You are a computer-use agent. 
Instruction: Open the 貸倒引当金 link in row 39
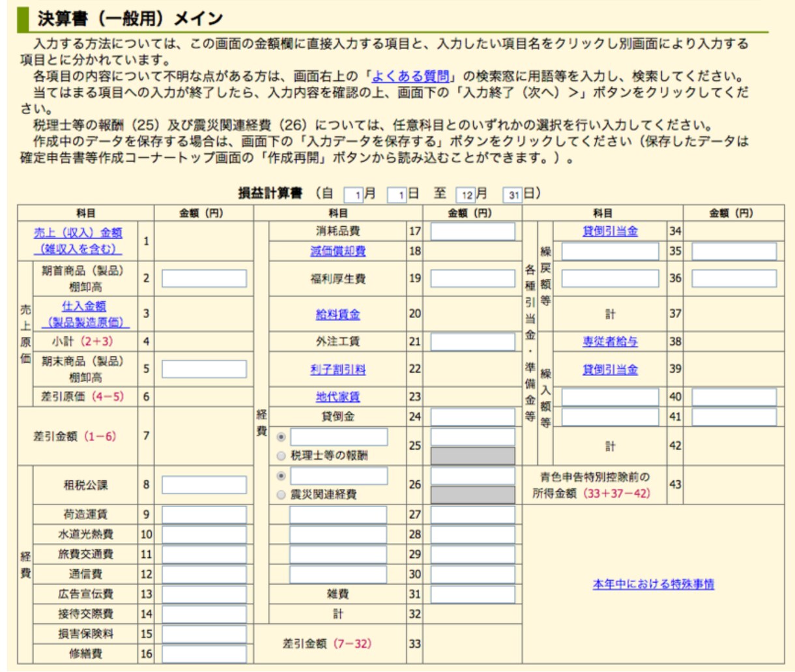[610, 369]
